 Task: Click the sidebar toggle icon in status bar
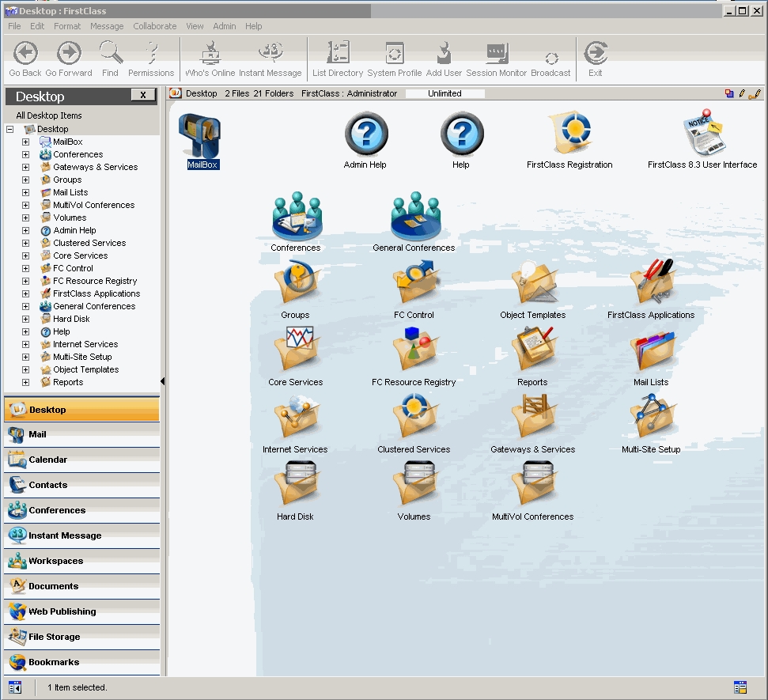[x=14, y=687]
